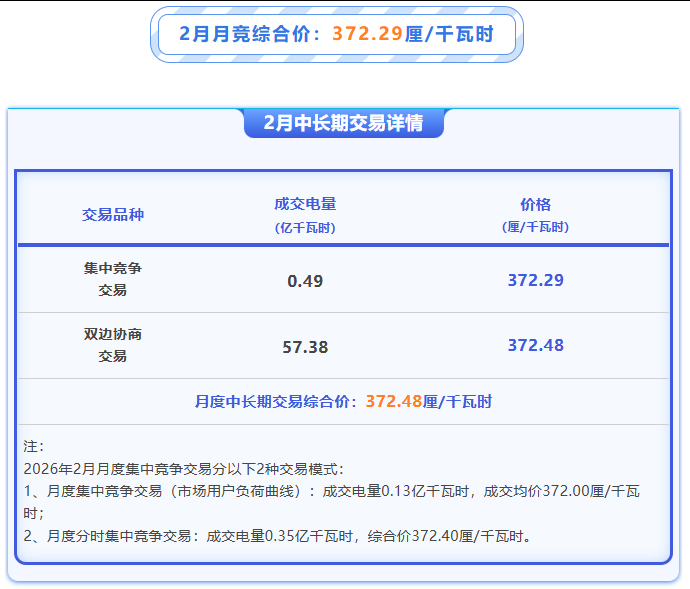The height and width of the screenshot is (589, 690).
Task: Click the blue 372.29 price in table
Action: [535, 280]
